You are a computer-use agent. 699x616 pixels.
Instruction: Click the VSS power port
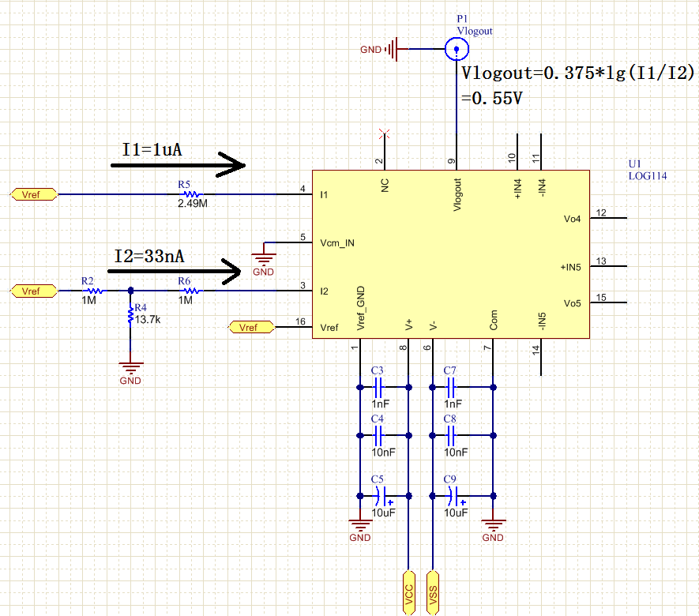(432, 593)
